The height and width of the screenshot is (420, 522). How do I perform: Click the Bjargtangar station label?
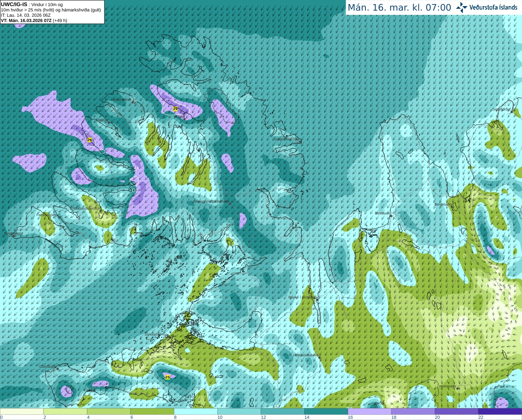[13, 233]
